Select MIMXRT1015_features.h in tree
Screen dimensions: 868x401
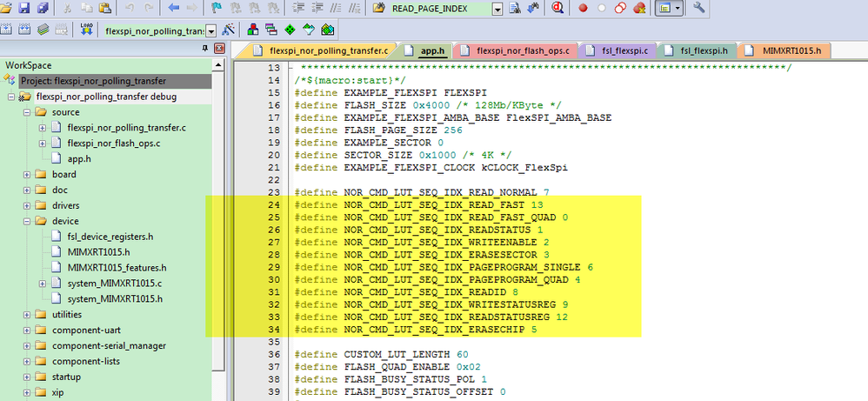point(117,268)
